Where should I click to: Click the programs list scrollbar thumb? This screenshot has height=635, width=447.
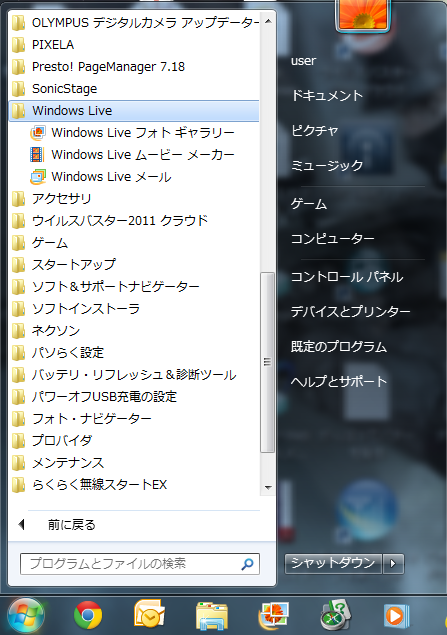267,362
